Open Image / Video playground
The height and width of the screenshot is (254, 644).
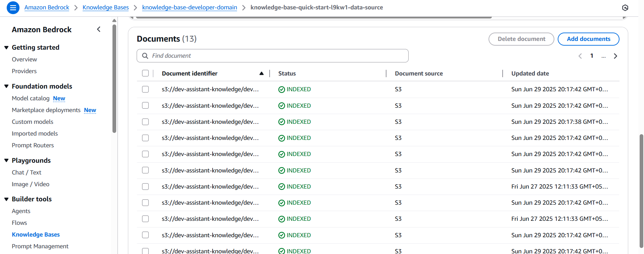pos(31,184)
